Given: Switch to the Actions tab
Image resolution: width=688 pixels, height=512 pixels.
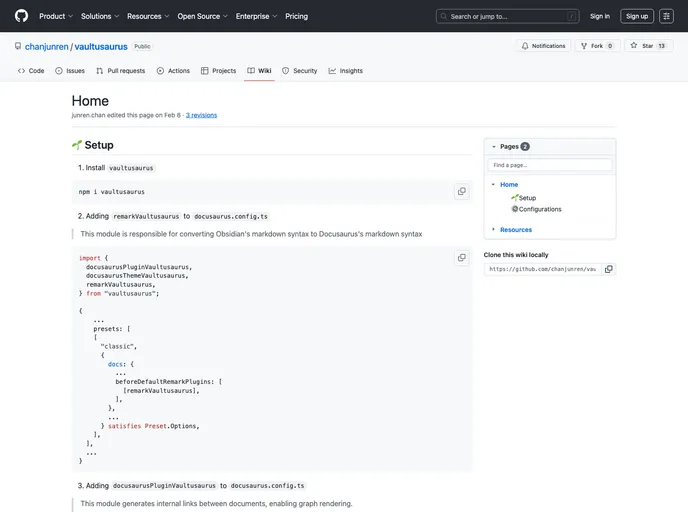Looking at the screenshot, I should pyautogui.click(x=173, y=71).
